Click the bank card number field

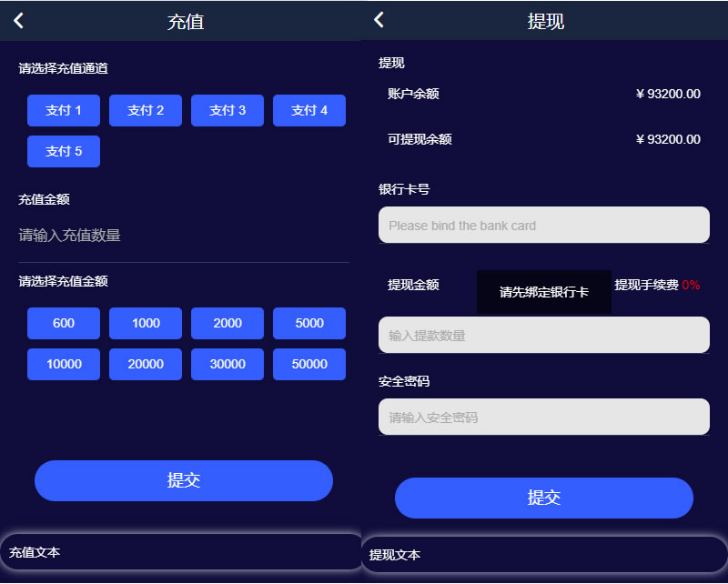pos(543,225)
